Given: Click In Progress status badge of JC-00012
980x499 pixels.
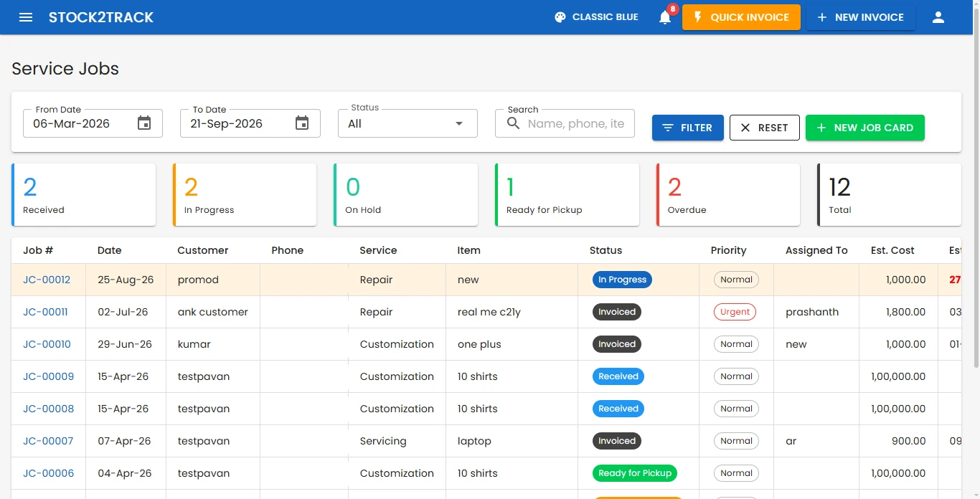Looking at the screenshot, I should (x=622, y=280).
